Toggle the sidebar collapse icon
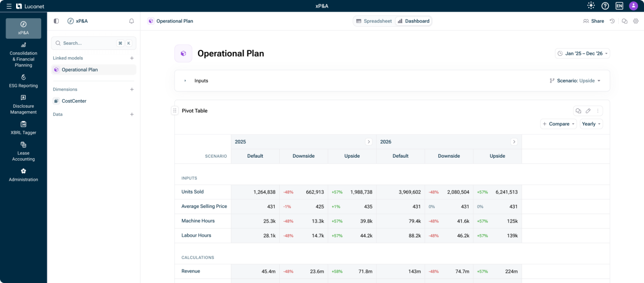Screen dimensions: 644x283 point(56,21)
